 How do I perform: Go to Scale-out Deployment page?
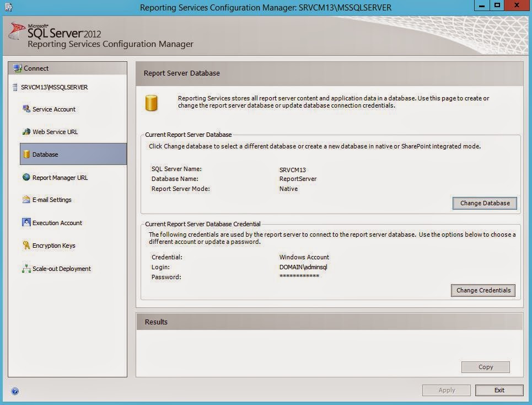click(61, 269)
